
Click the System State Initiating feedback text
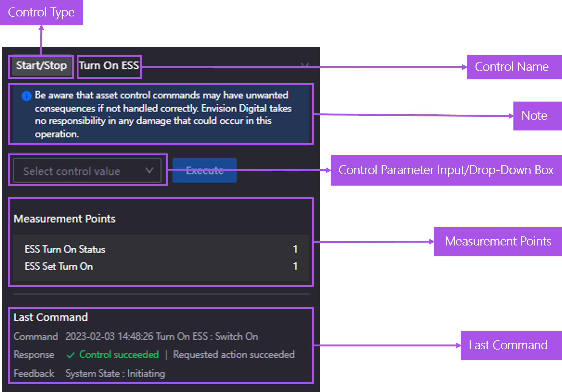[115, 374]
